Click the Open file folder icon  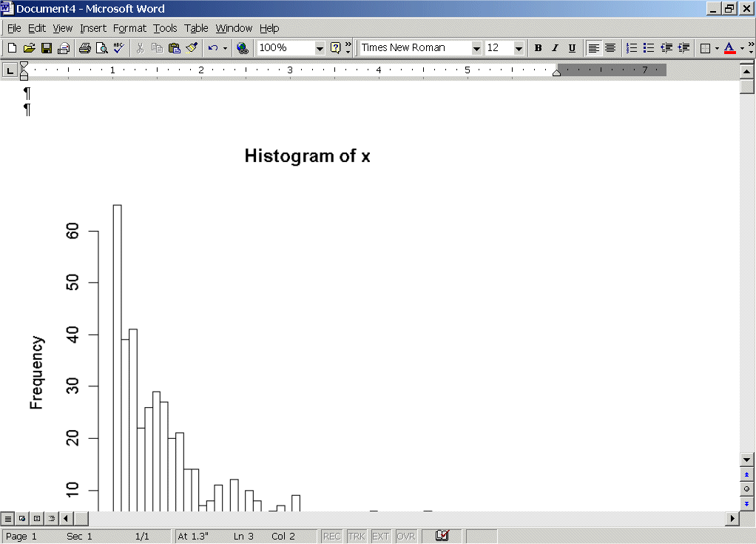pyautogui.click(x=29, y=48)
